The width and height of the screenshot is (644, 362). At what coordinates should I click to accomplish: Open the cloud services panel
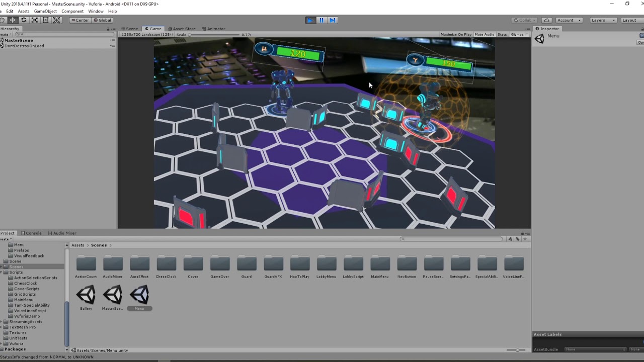546,20
